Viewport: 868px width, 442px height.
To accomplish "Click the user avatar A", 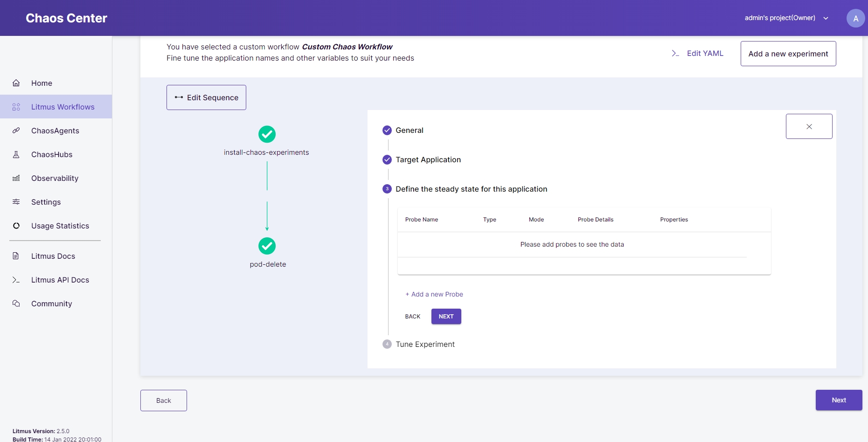I will tap(855, 19).
